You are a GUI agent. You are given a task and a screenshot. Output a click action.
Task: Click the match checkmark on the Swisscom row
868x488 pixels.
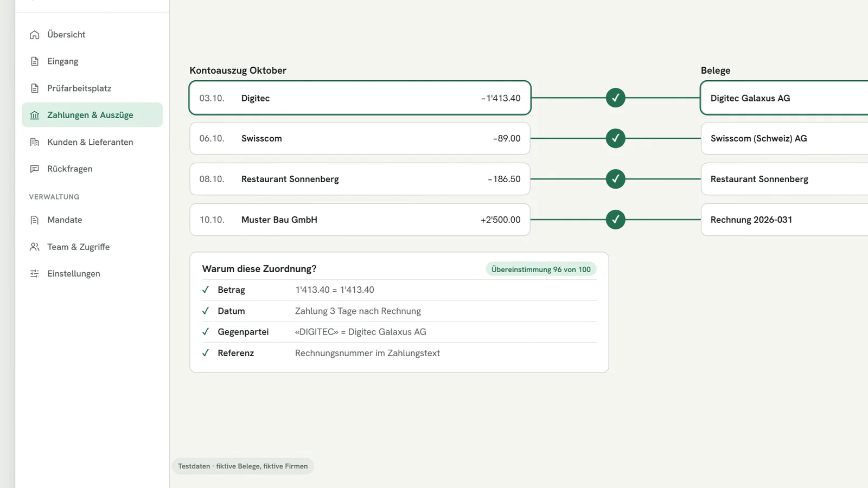click(x=615, y=138)
